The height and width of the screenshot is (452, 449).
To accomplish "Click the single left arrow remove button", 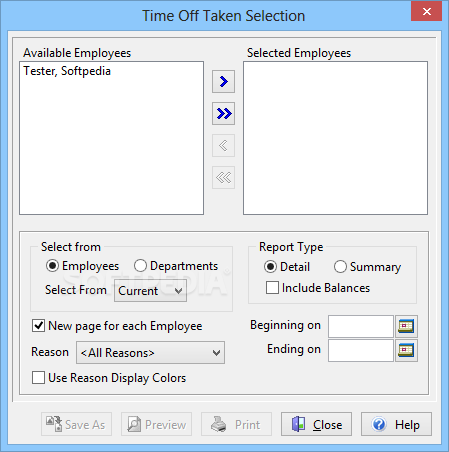I will point(223,145).
